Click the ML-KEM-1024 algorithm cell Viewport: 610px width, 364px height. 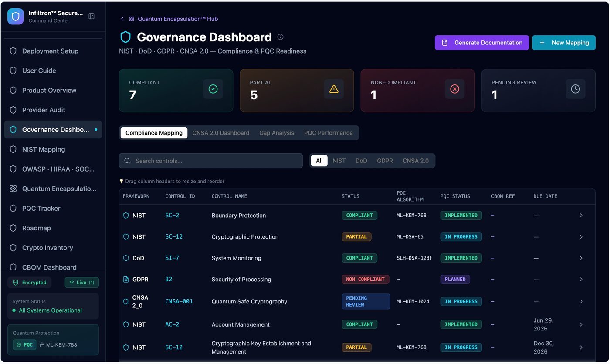[x=413, y=301]
